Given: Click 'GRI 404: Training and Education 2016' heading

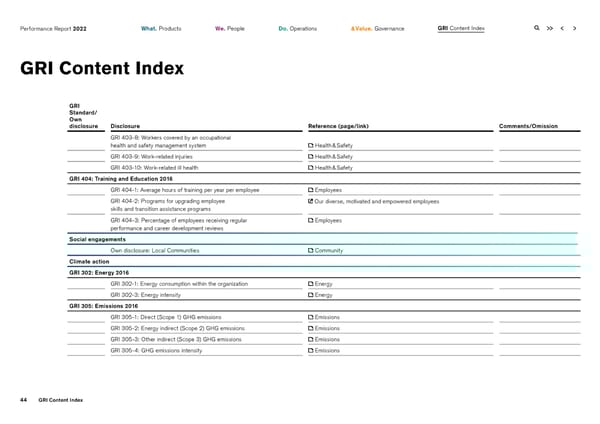Looking at the screenshot, I should click(121, 179).
